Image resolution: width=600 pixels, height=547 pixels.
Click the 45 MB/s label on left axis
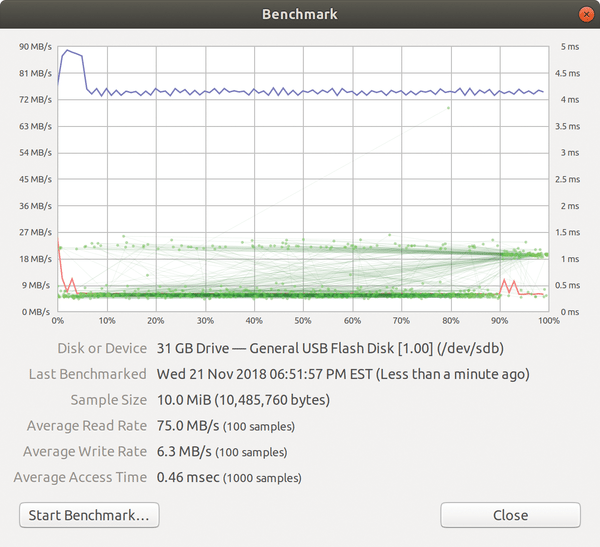coord(35,180)
